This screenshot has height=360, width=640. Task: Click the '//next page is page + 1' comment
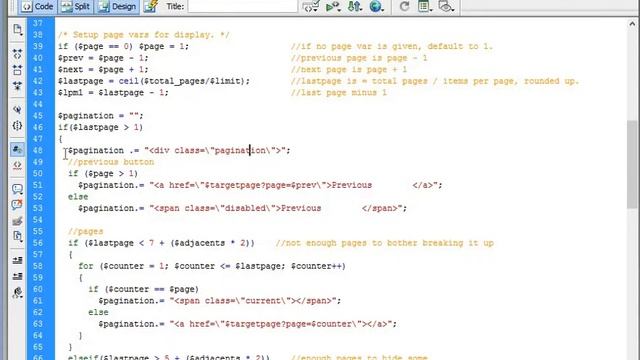[349, 69]
